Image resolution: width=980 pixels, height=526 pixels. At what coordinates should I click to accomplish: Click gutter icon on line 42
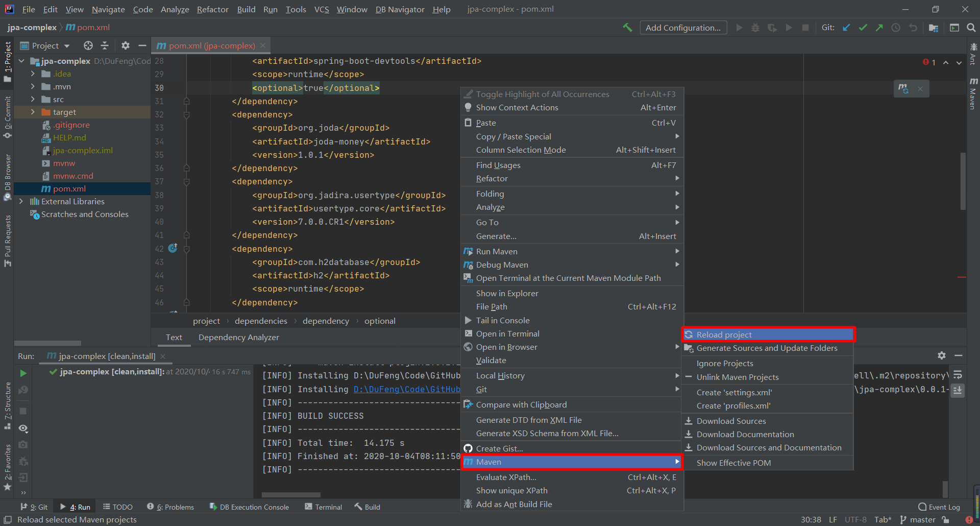[x=173, y=248]
